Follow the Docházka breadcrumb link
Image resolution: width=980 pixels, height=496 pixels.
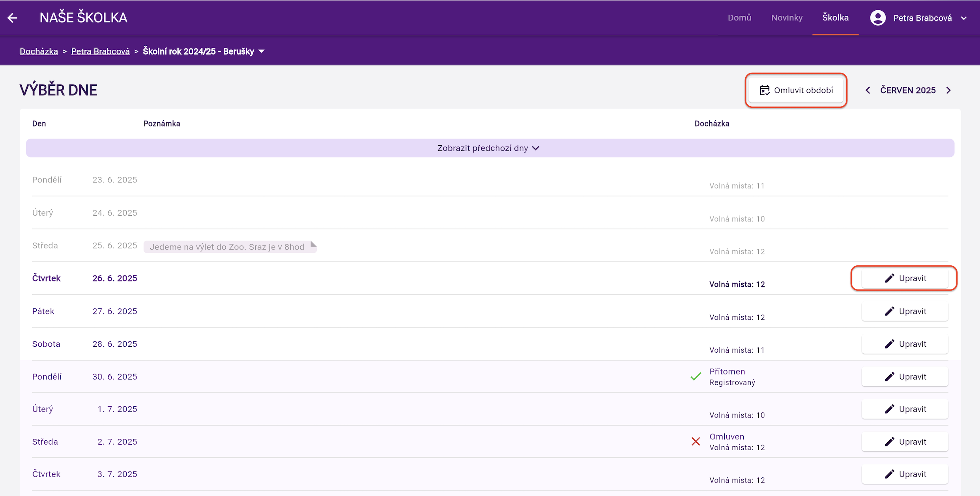(39, 51)
